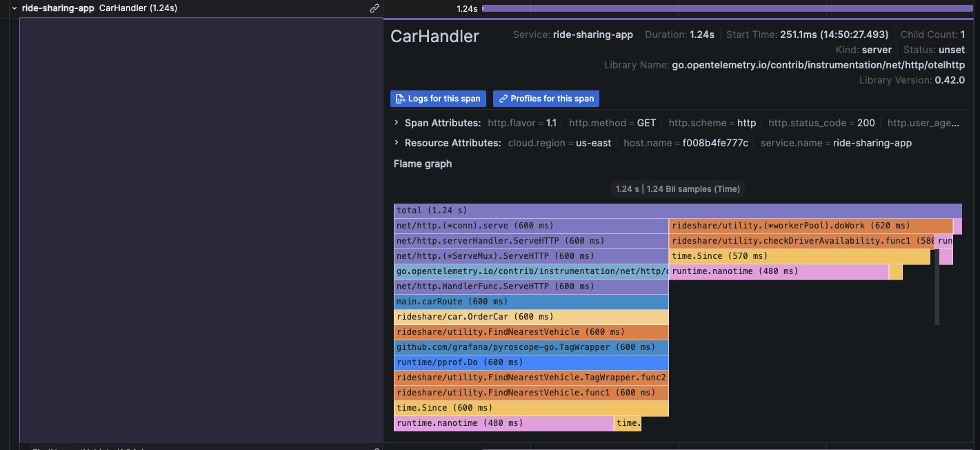Click the pyroscope-go.TagWrapper flame bar
The width and height of the screenshot is (980, 450).
(531, 347)
